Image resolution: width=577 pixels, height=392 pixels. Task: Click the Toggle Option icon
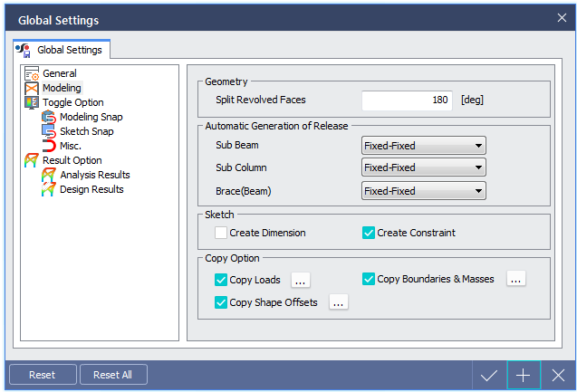pyautogui.click(x=32, y=102)
